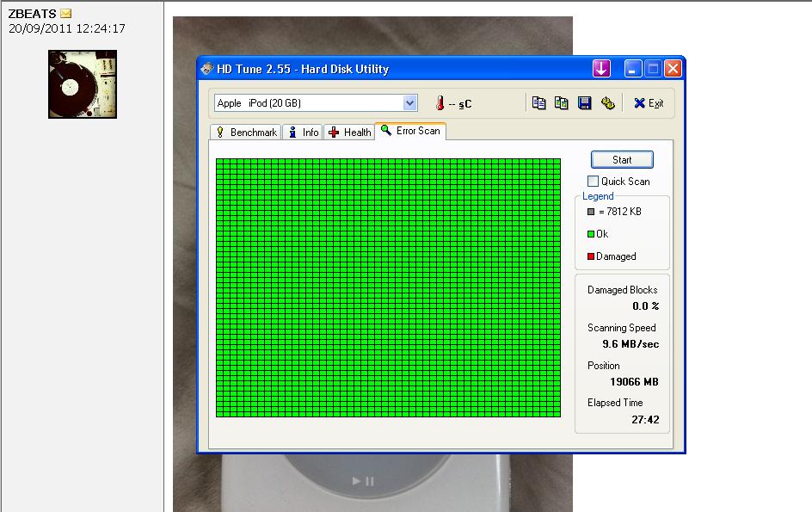812x512 pixels.
Task: Click the copy screenshot to clipboard icon
Action: [562, 103]
